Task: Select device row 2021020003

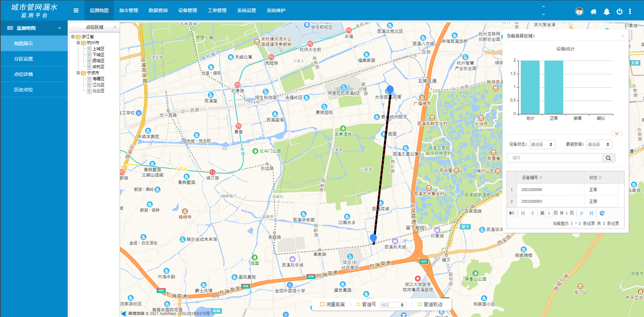Action: 562,201
